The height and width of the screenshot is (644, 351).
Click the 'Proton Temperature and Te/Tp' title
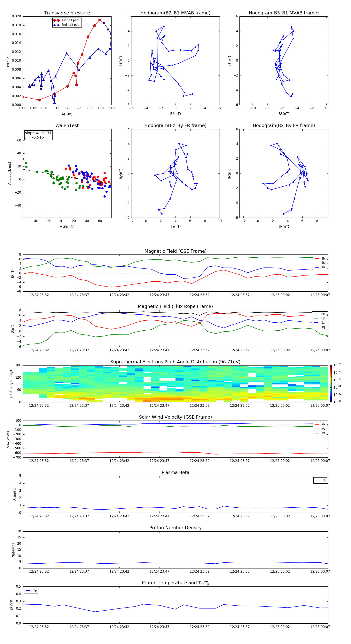(175, 583)
